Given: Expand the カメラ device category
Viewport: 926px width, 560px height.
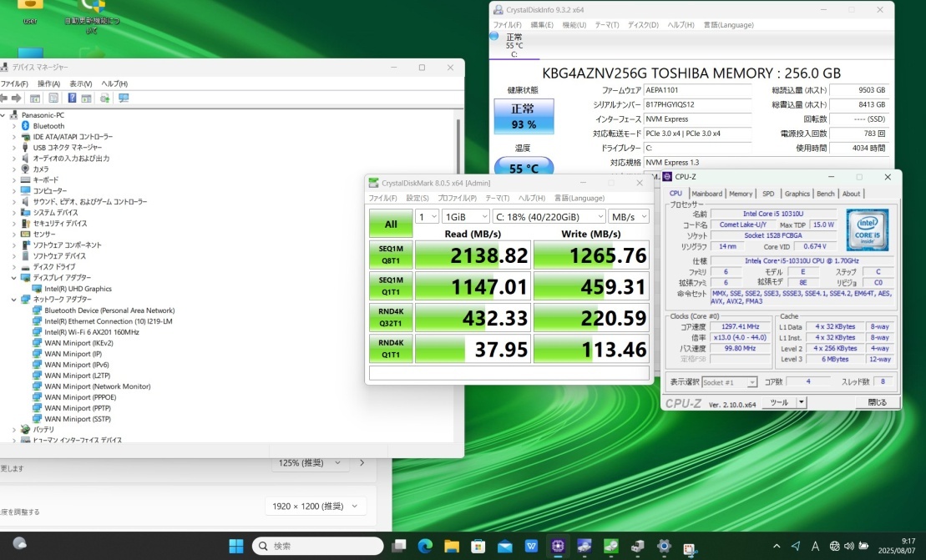Looking at the screenshot, I should click(x=13, y=169).
